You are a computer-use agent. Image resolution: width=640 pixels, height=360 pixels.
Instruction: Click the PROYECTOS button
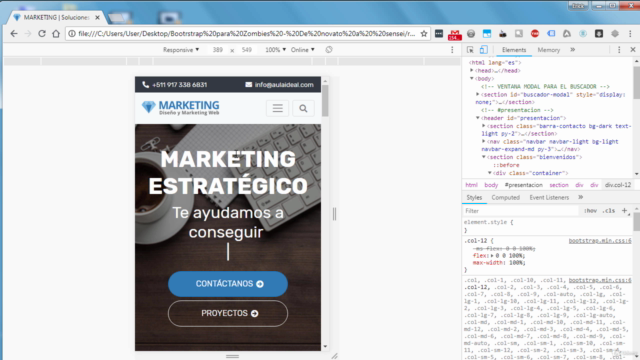point(228,313)
